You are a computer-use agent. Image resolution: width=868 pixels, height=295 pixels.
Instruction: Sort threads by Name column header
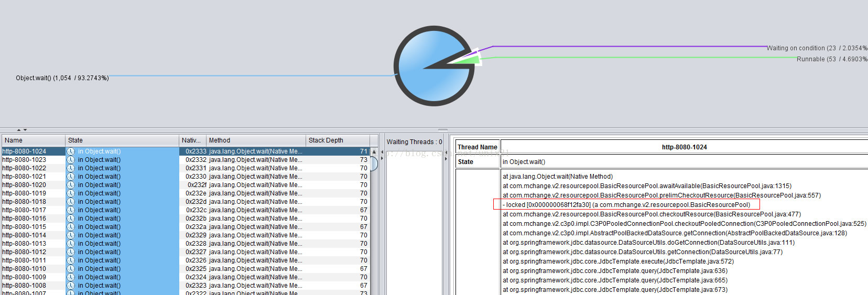click(x=34, y=140)
